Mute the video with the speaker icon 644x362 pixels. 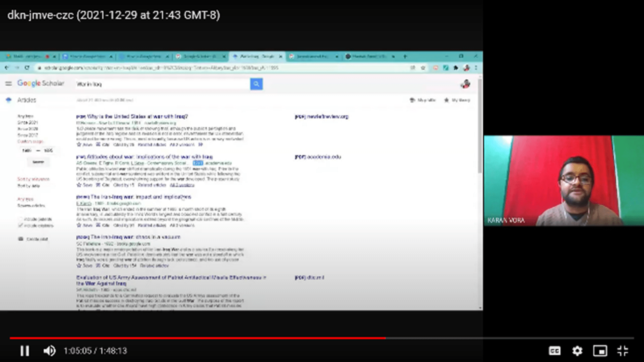tap(49, 351)
